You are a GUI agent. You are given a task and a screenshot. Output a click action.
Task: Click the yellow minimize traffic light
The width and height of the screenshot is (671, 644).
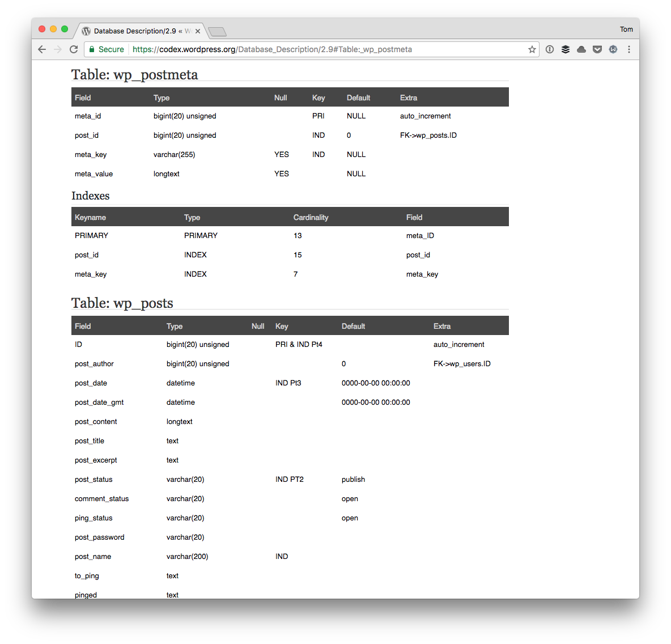[53, 29]
